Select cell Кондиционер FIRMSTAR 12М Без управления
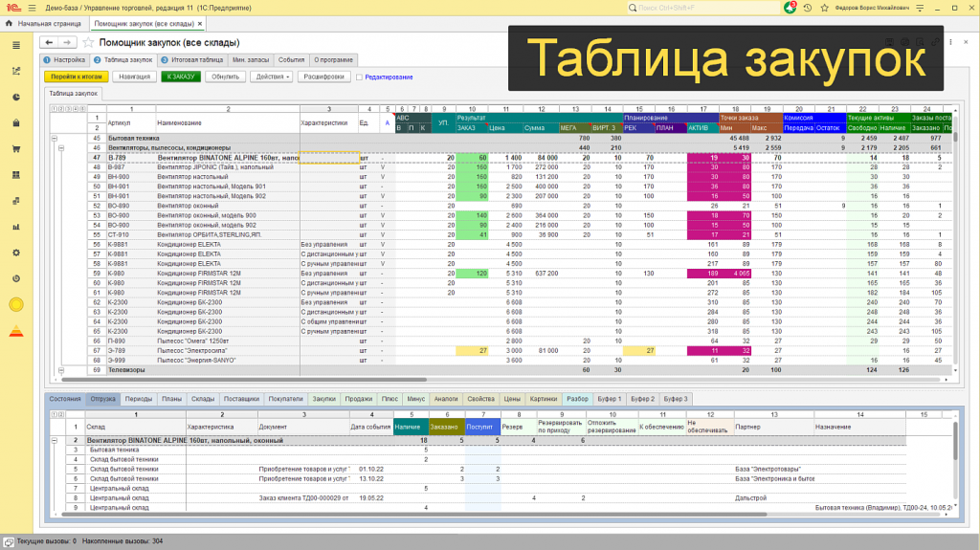The height and width of the screenshot is (550, 980). 329,274
